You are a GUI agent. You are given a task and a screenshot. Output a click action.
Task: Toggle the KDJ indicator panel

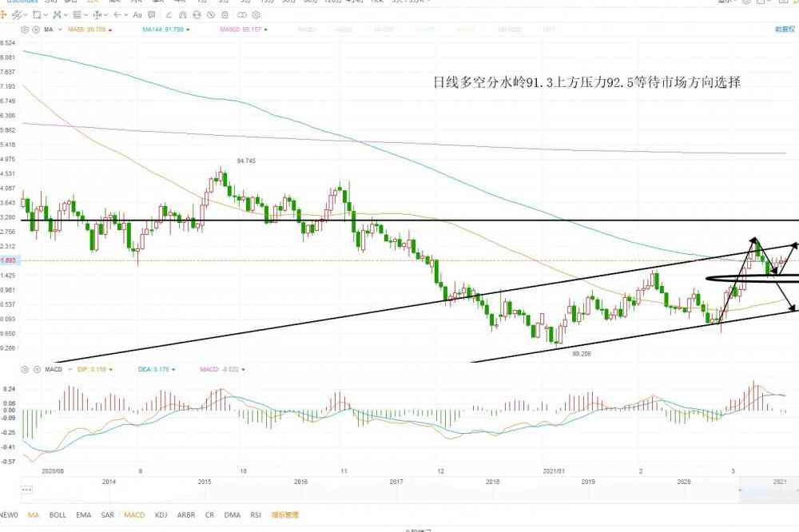point(161,515)
